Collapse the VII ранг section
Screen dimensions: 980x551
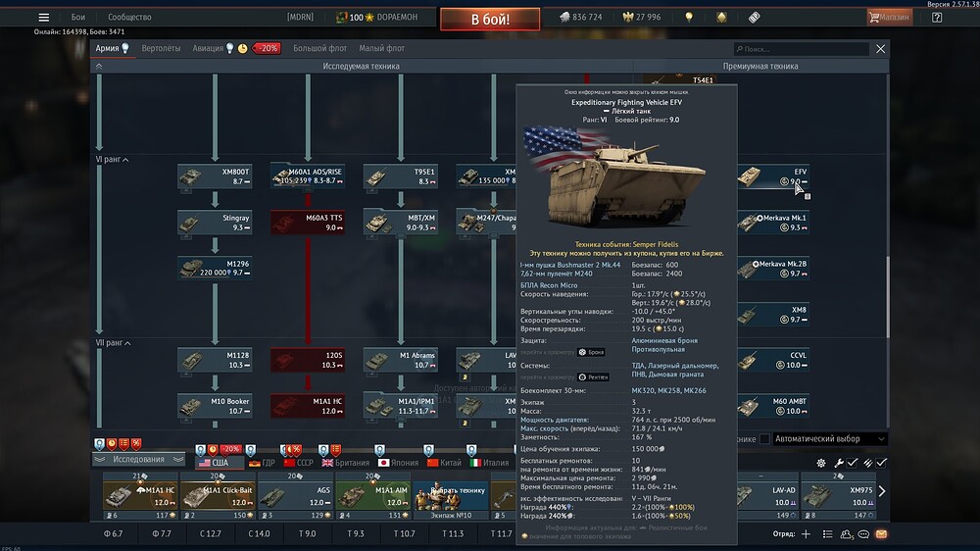[x=113, y=343]
